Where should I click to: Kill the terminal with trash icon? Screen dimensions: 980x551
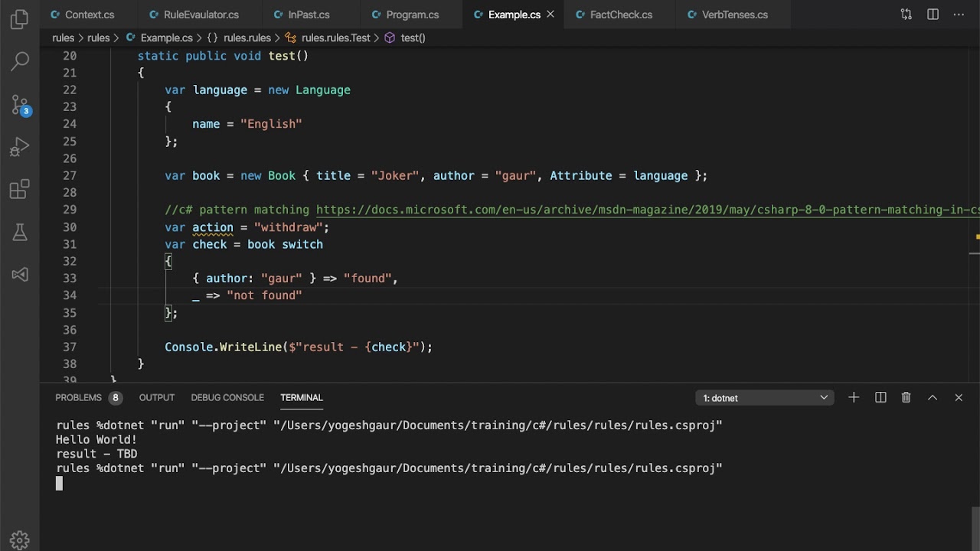[x=906, y=397]
